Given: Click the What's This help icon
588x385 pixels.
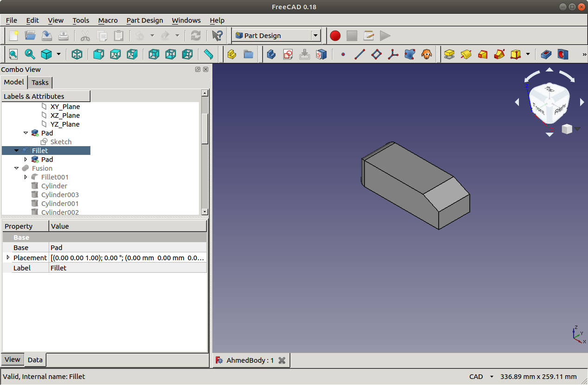Looking at the screenshot, I should click(217, 36).
